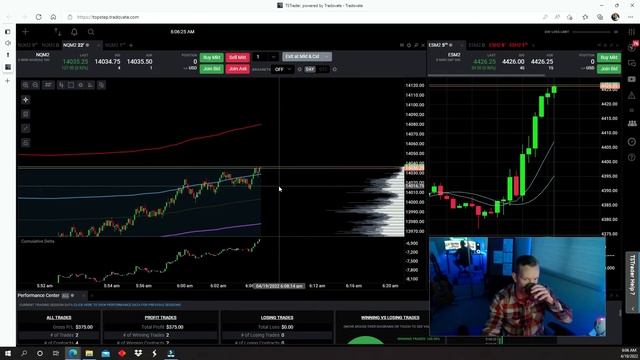This screenshot has height=360, width=640.
Task: Switch to the second ESM2 tab
Action: 477,45
